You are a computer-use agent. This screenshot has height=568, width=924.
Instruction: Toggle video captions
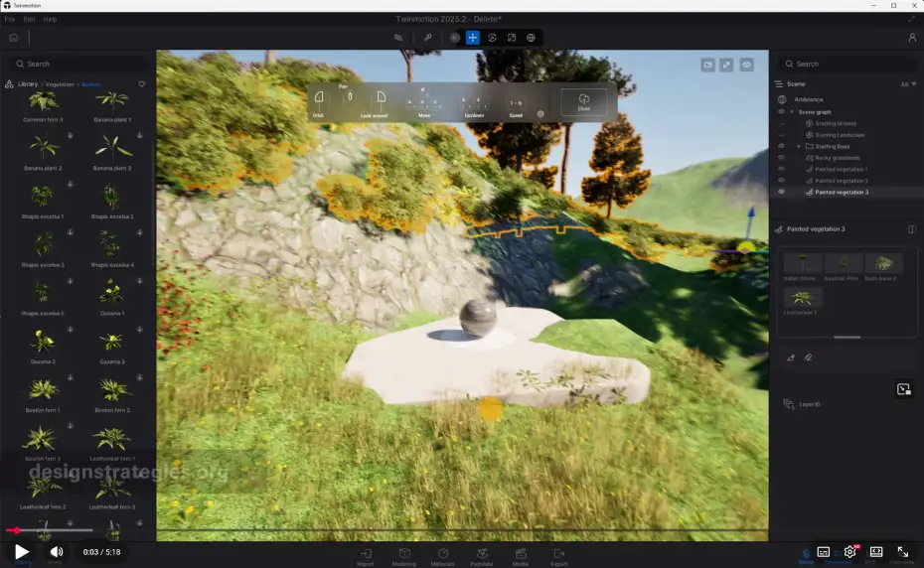click(x=824, y=552)
